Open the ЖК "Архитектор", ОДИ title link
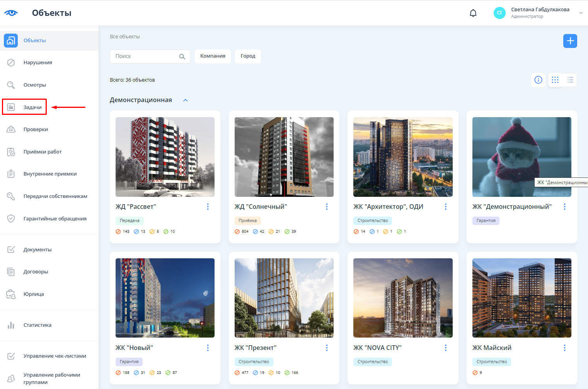The image size is (588, 389). [x=388, y=206]
